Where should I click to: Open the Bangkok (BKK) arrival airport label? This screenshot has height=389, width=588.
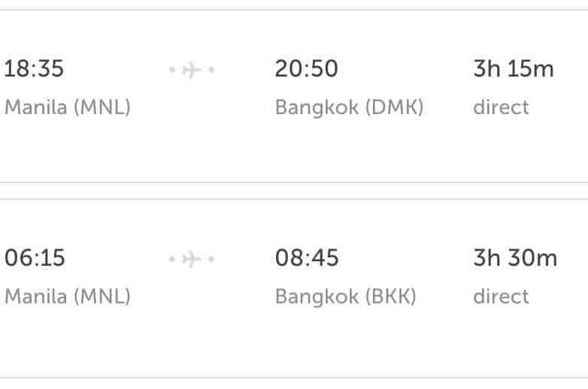pos(345,297)
